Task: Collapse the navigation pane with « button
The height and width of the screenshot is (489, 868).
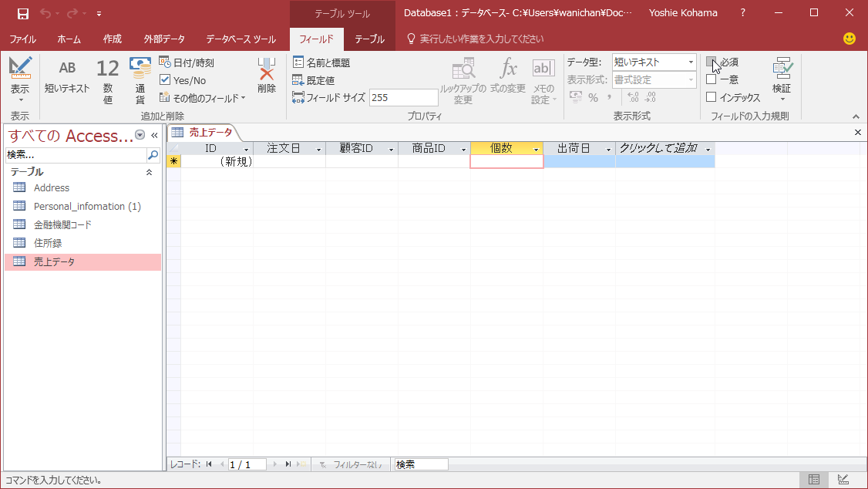Action: pos(154,135)
